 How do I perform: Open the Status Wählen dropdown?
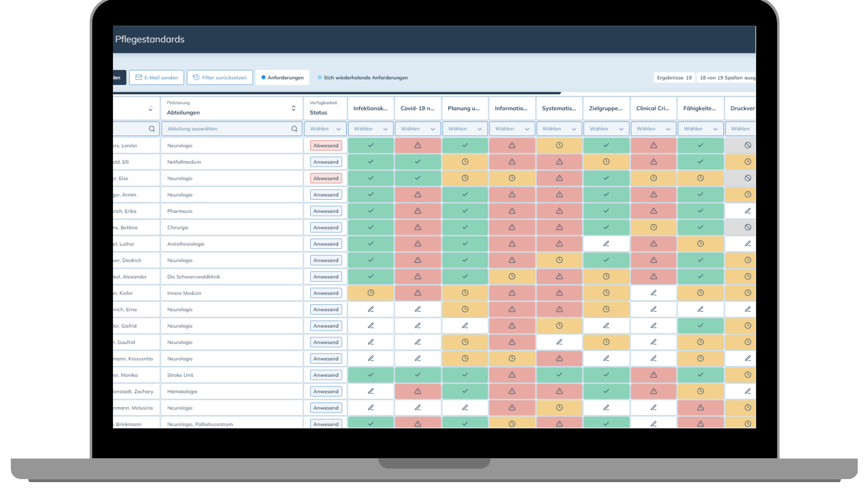[x=325, y=129]
